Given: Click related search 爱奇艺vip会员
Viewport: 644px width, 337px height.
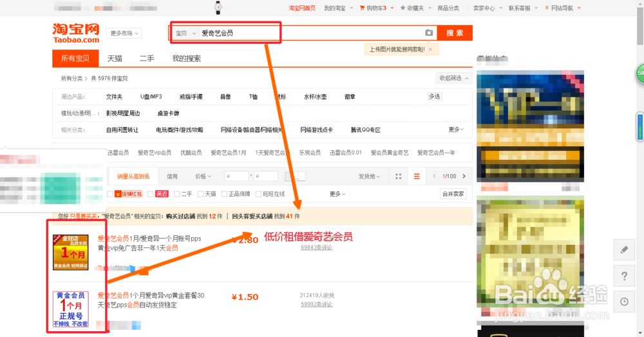Looking at the screenshot, I should pos(155,153).
